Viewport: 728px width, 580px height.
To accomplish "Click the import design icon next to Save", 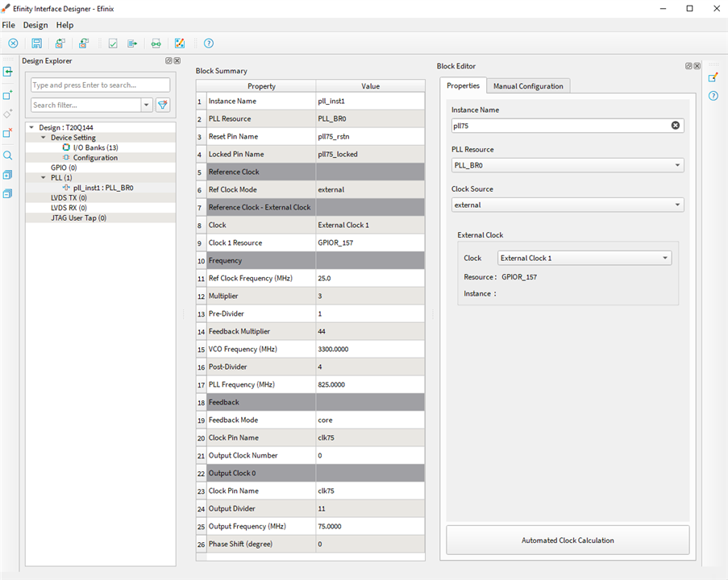I will coord(60,43).
